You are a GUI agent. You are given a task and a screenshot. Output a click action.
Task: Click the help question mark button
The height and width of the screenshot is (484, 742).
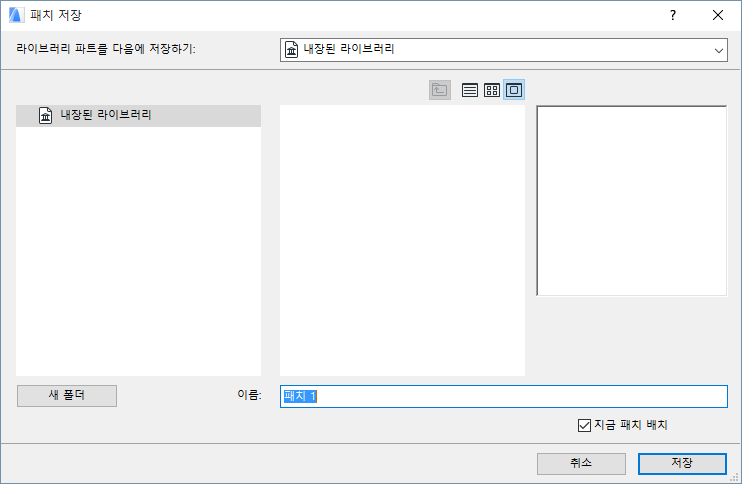point(672,15)
